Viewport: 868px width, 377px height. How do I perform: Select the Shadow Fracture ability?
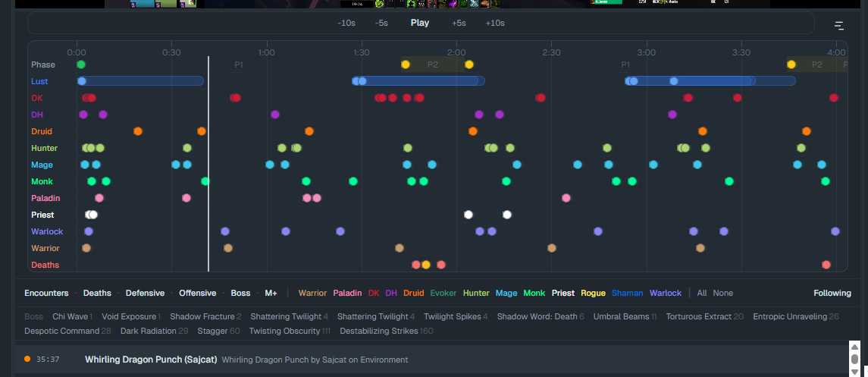tap(205, 316)
